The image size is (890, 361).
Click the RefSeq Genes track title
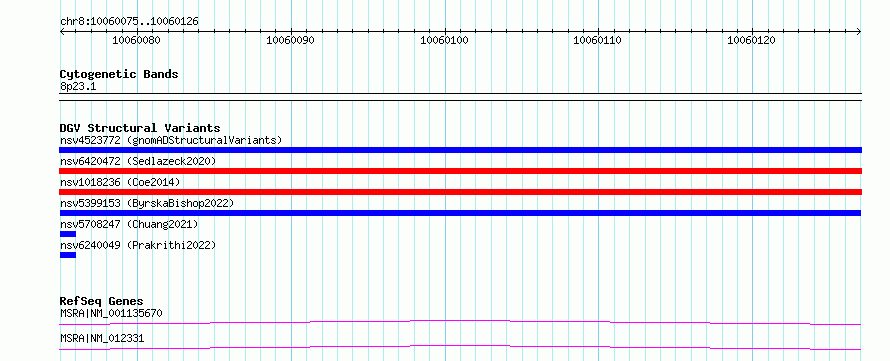102,301
